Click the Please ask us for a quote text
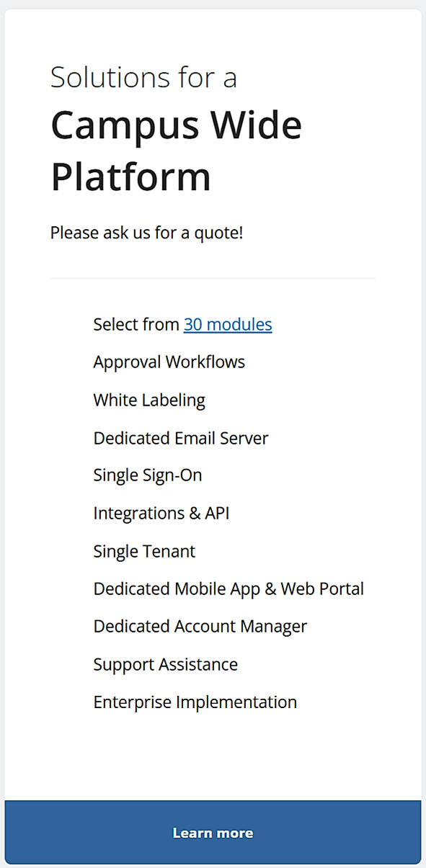 (x=146, y=233)
